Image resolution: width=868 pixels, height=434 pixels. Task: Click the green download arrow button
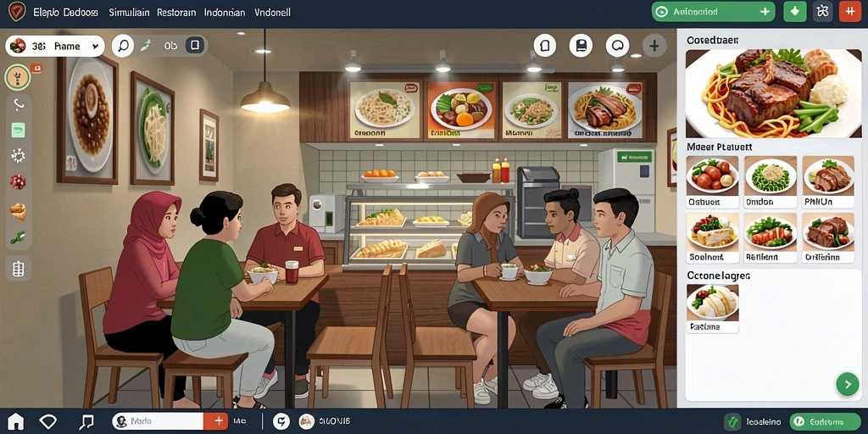click(795, 12)
